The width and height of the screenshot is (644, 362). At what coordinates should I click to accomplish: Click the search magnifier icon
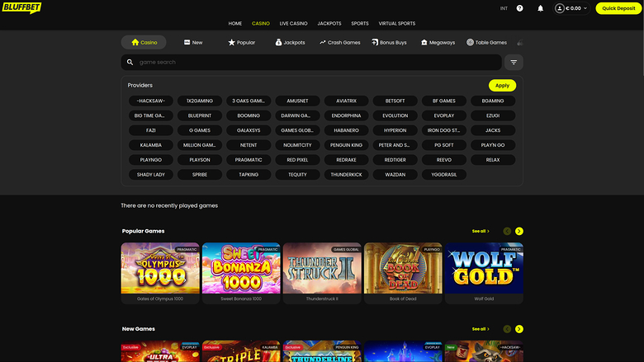(130, 63)
